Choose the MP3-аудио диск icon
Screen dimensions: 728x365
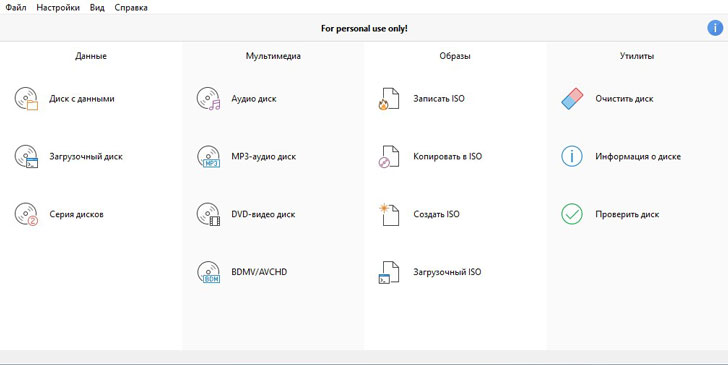pyautogui.click(x=208, y=156)
